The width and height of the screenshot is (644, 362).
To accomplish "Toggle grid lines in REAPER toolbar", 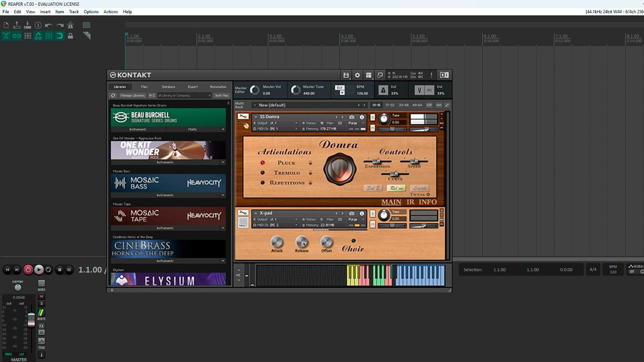I will 49,36.
